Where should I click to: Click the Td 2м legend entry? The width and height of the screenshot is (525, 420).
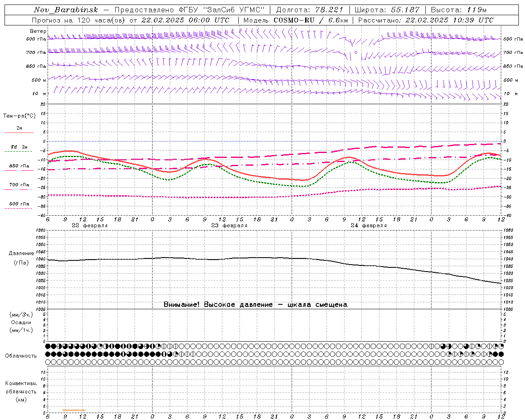19,147
